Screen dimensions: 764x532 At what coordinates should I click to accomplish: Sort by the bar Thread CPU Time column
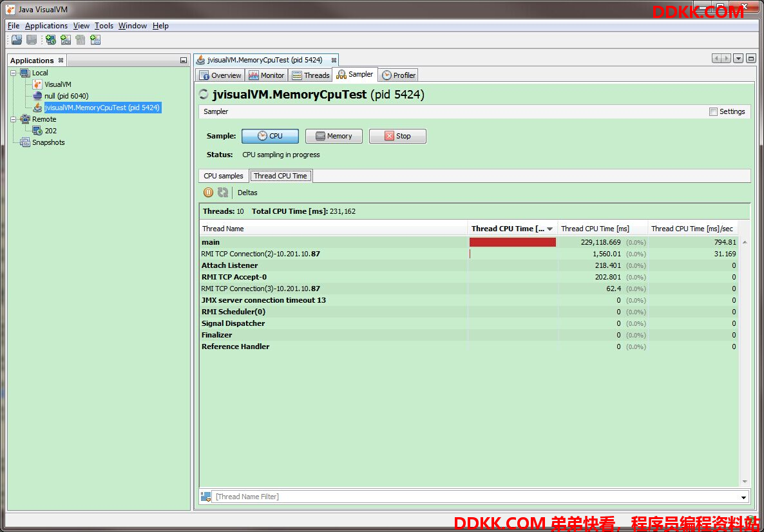coord(513,229)
